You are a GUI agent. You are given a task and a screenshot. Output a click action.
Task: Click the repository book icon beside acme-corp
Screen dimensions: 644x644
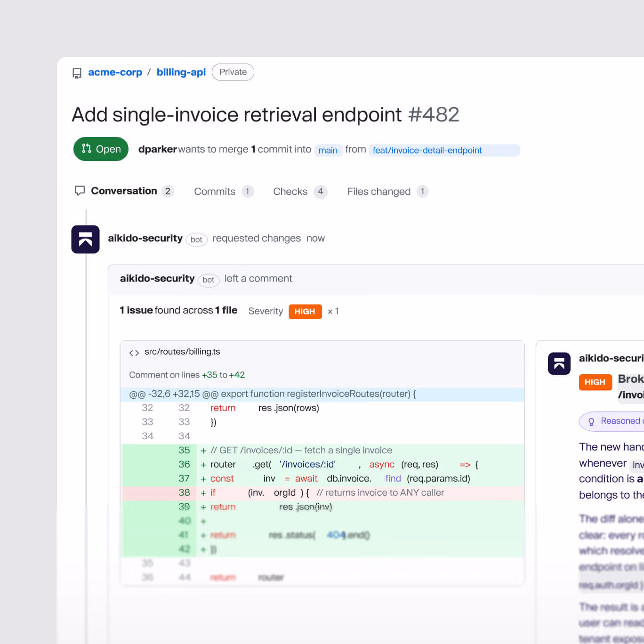(77, 73)
